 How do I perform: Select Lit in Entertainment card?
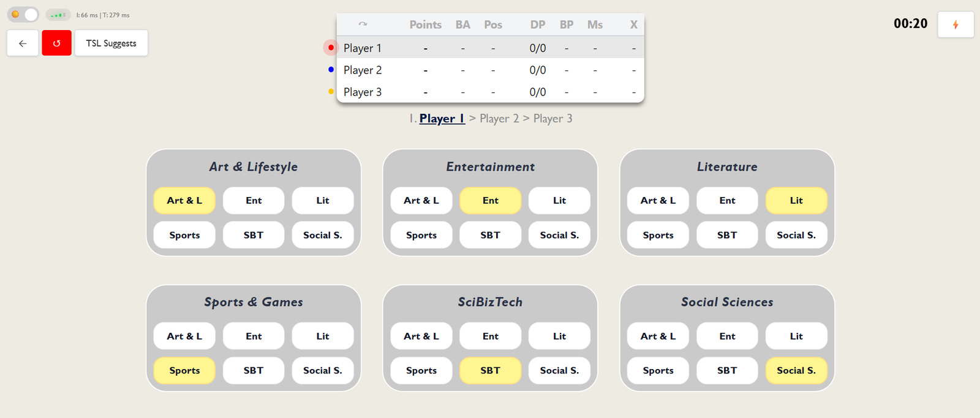click(x=560, y=201)
